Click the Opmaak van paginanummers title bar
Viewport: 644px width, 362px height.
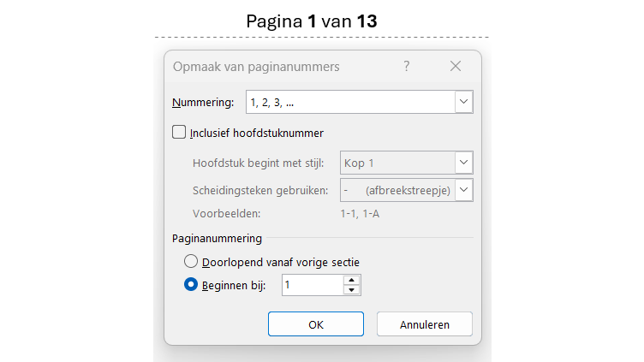(x=257, y=66)
